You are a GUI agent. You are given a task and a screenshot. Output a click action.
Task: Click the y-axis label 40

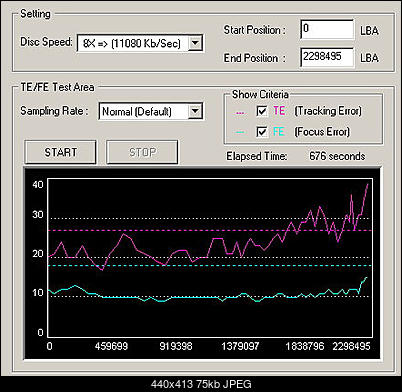(x=38, y=184)
